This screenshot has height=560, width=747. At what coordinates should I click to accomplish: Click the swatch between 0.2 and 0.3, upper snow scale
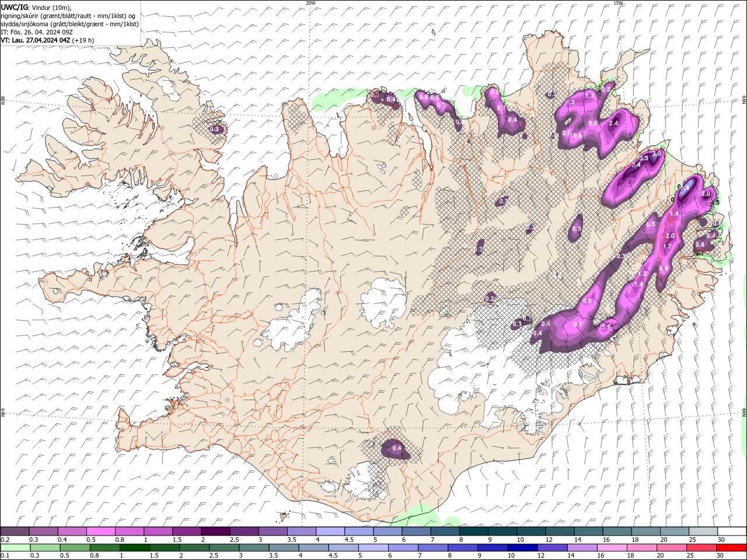tap(15, 531)
